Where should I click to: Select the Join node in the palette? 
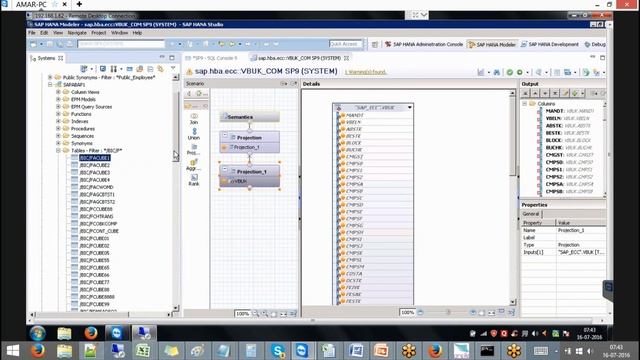tap(194, 119)
